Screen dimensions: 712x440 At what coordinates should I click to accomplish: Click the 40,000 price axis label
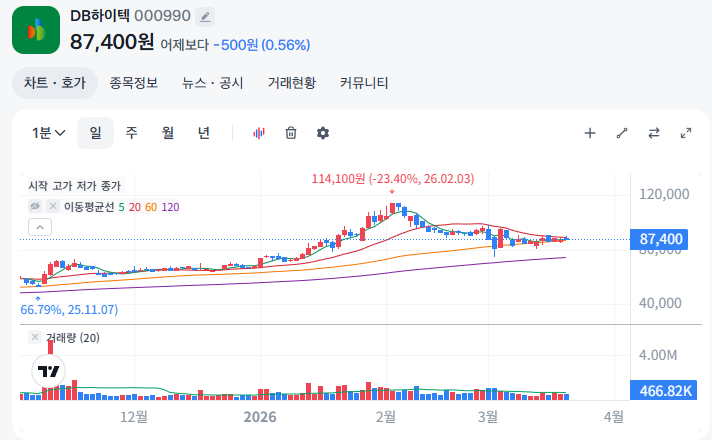pos(660,303)
